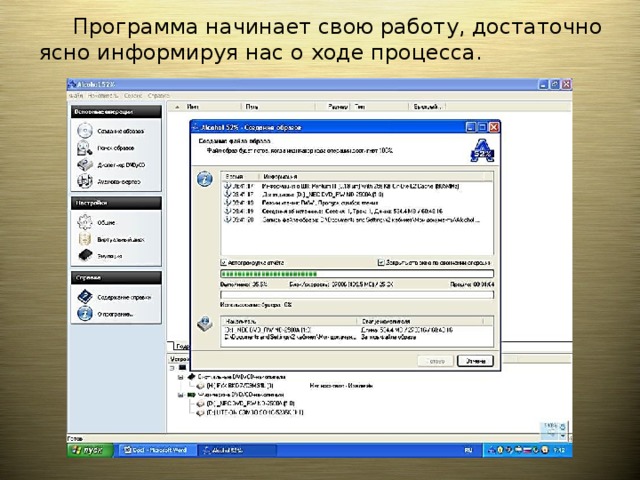Click the Путь column header

(278, 107)
